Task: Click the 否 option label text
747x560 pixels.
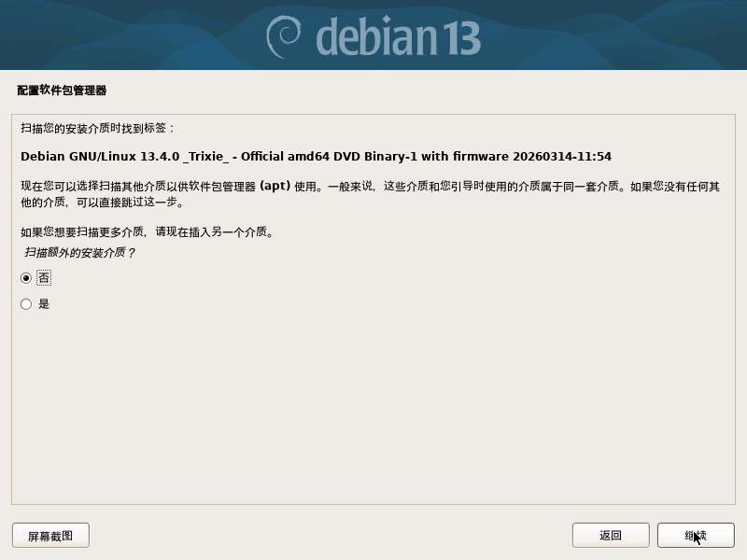Action: (44, 277)
